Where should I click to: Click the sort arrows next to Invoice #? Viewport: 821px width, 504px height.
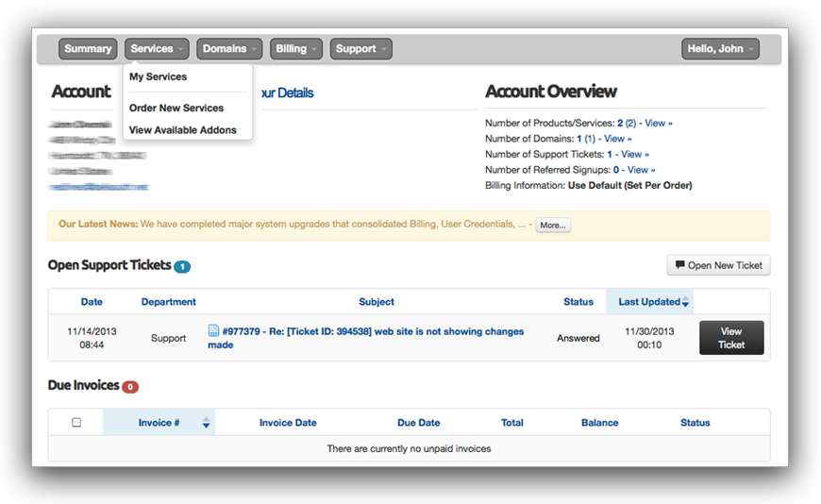click(x=206, y=423)
